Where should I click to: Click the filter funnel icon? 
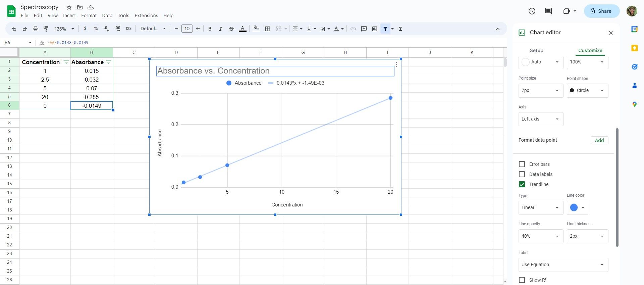385,29
